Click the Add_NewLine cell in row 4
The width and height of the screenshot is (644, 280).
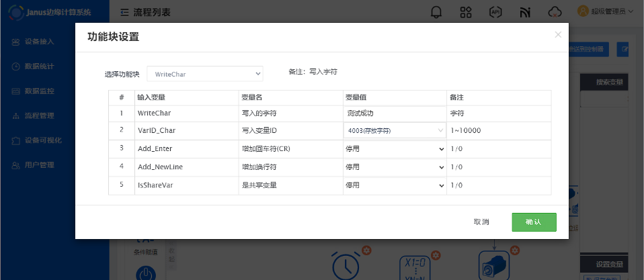tap(186, 167)
